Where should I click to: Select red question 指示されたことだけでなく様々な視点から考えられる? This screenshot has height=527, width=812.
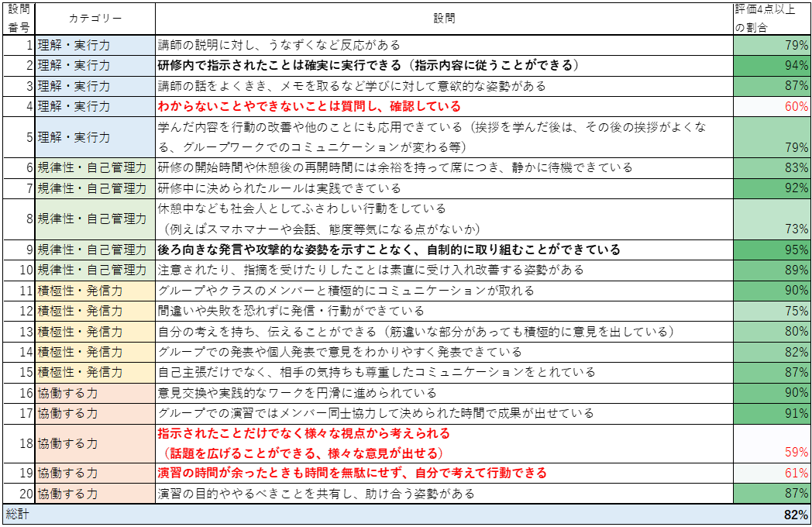444,443
